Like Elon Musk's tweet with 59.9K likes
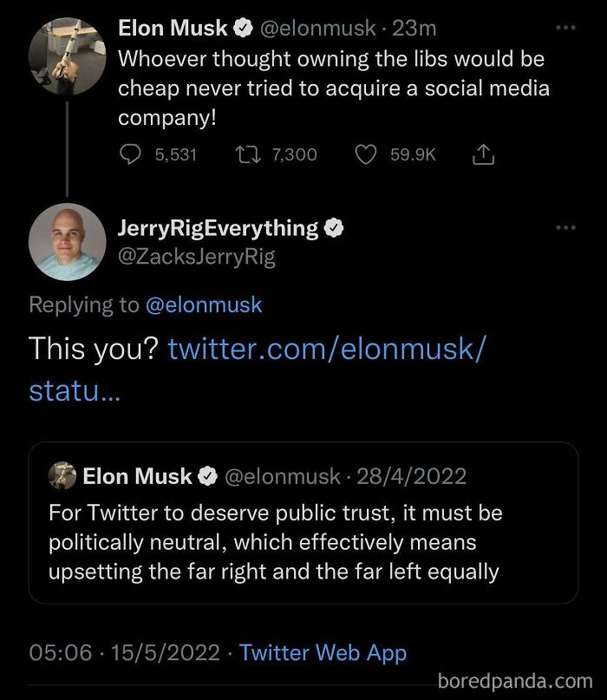607x700 pixels. (x=366, y=154)
